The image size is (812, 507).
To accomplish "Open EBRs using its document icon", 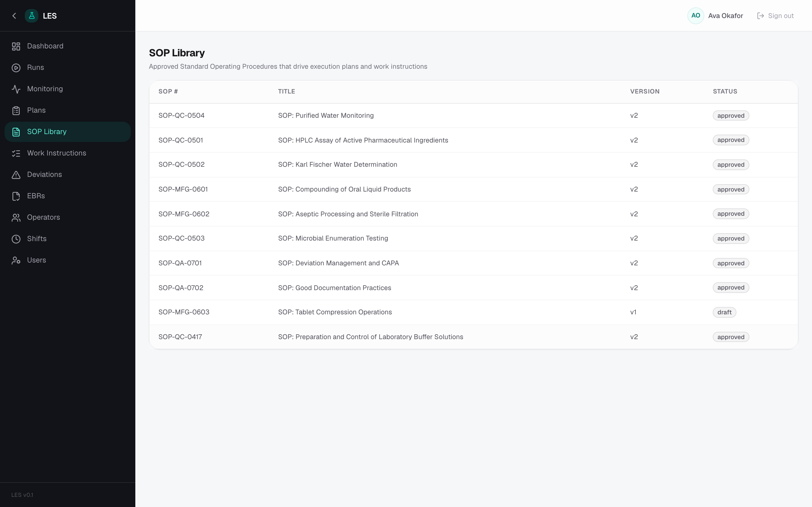I will pyautogui.click(x=16, y=196).
